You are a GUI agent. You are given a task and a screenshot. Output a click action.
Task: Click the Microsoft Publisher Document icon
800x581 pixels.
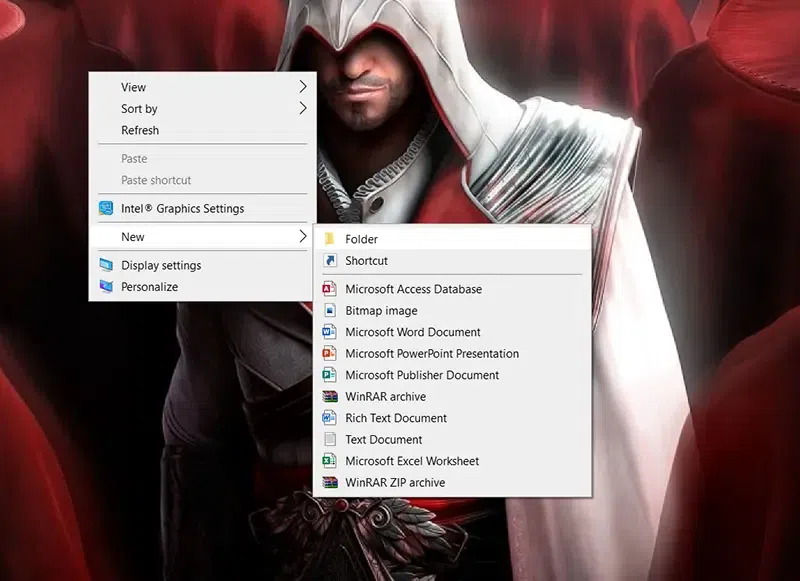point(330,375)
